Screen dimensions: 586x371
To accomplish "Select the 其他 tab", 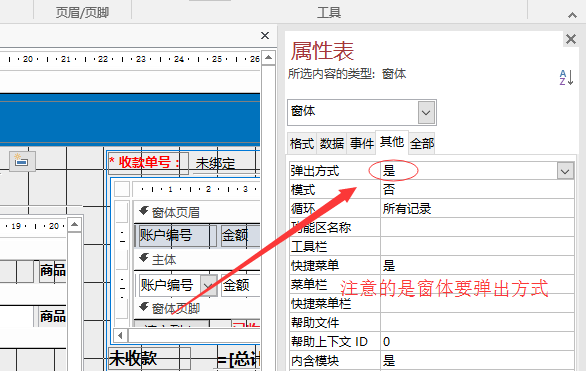I will tap(392, 142).
